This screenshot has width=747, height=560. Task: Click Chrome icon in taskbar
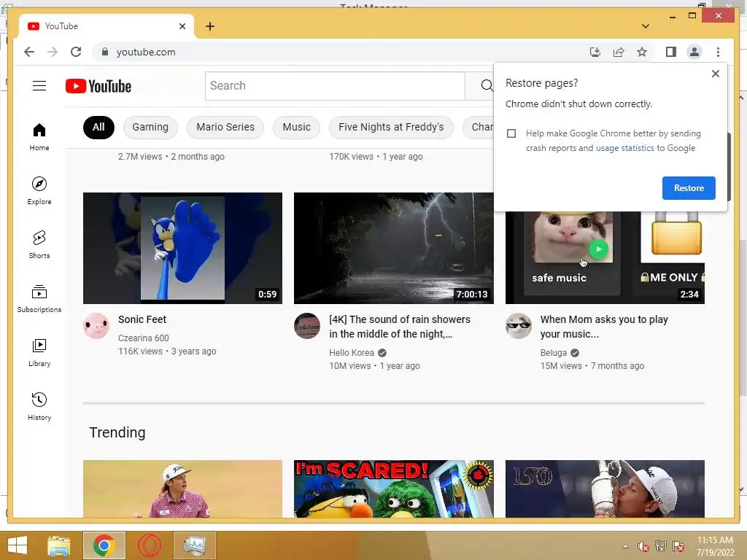(x=104, y=545)
